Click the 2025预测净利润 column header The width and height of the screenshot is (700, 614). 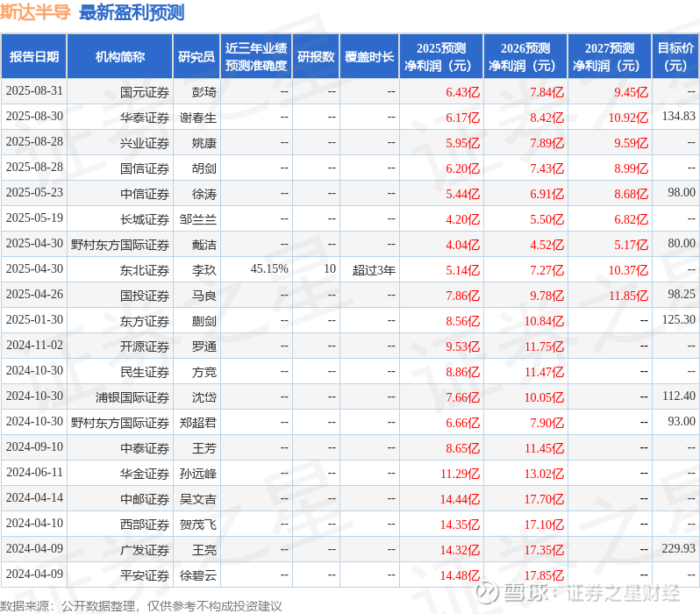(441, 57)
